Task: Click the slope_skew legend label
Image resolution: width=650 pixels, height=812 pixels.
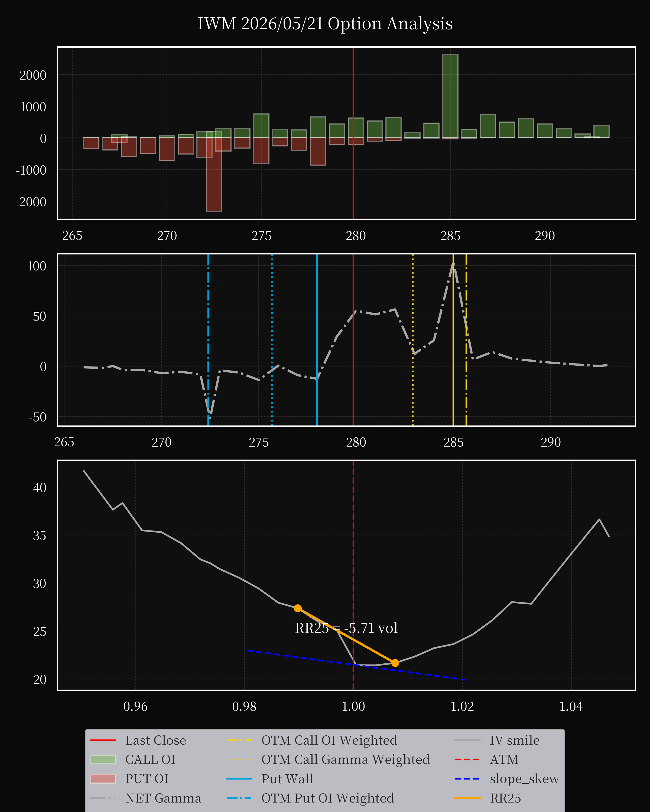Action: click(525, 779)
